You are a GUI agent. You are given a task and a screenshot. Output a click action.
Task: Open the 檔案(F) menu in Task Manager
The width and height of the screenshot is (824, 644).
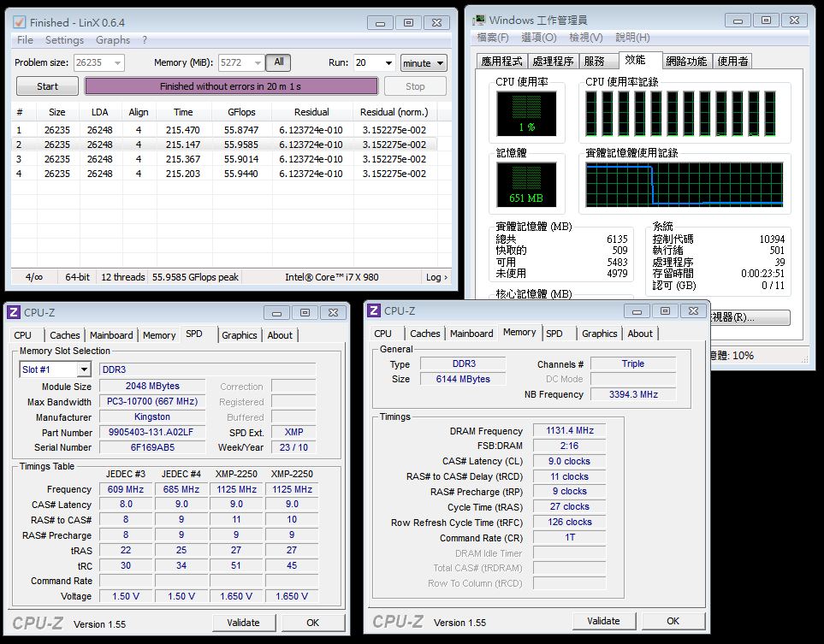[x=492, y=38]
